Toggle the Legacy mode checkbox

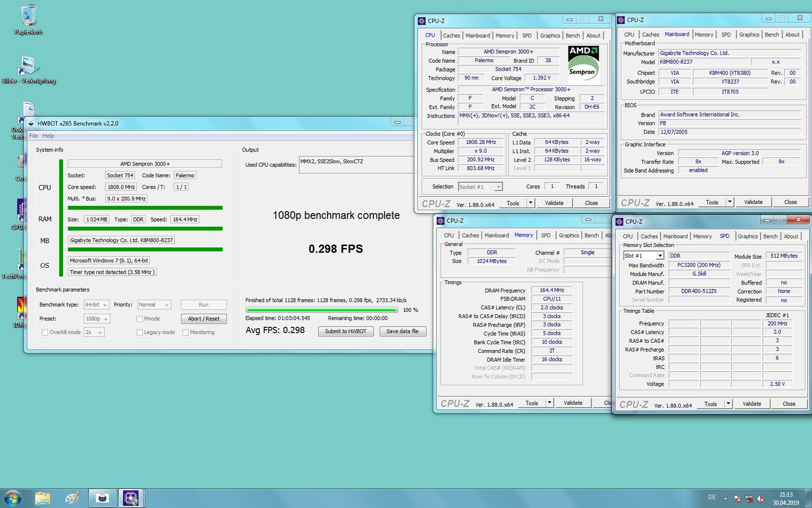tap(140, 332)
